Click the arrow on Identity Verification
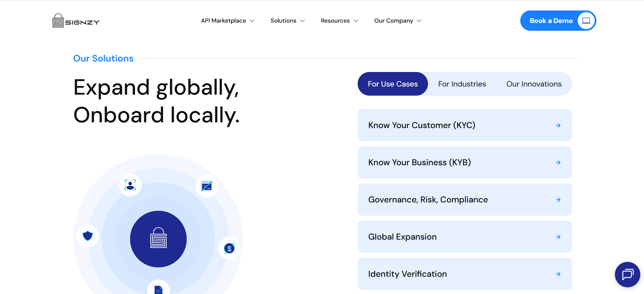This screenshot has width=644, height=294. coord(558,274)
